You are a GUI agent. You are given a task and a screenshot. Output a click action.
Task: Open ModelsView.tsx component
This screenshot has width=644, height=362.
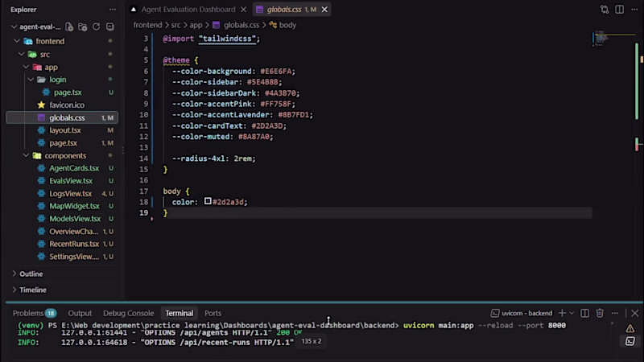[x=75, y=219]
